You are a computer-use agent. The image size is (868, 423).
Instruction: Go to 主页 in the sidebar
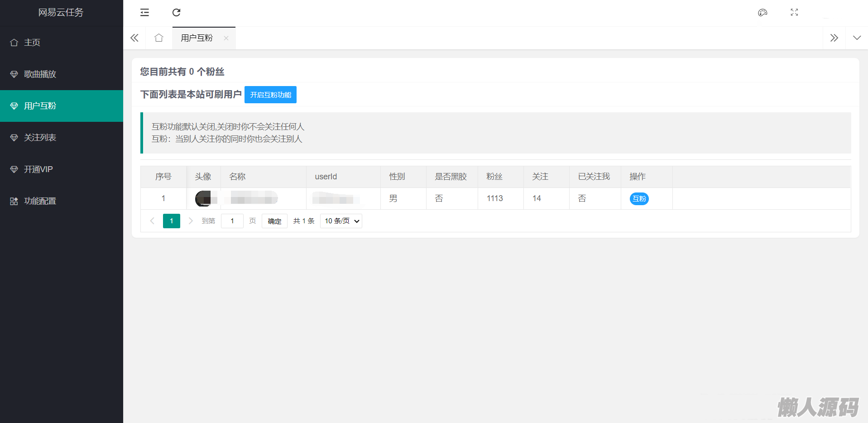[x=32, y=43]
